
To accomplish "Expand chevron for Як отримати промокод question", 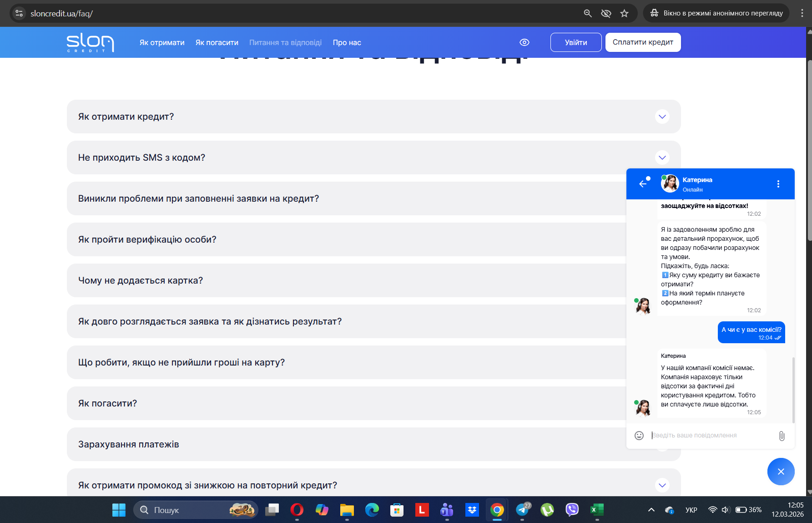I will [662, 485].
